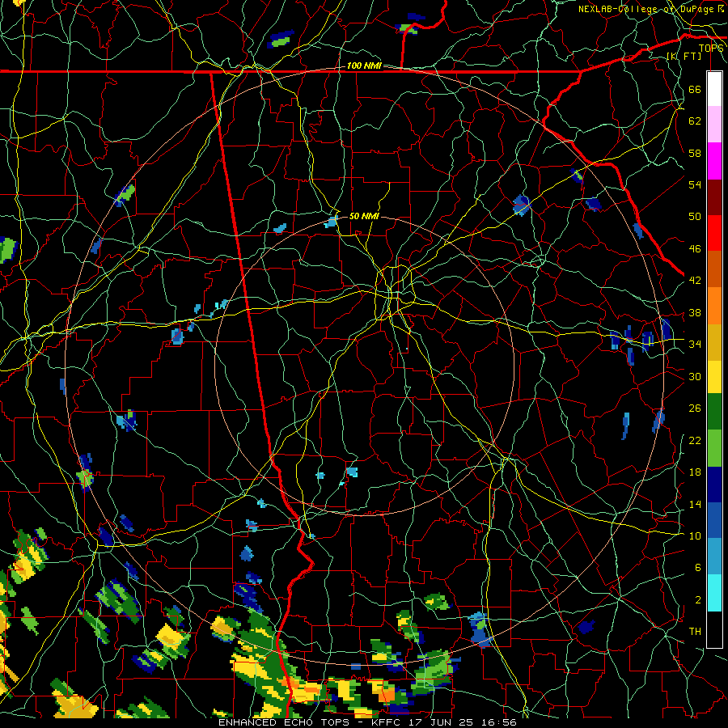This screenshot has height=728, width=728.
Task: Click the navy blue legend swatch
Action: pos(714,485)
